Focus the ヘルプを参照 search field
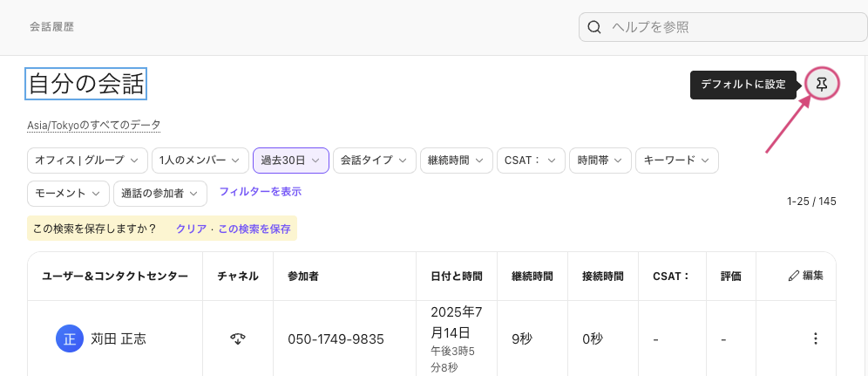The image size is (868, 376). [723, 27]
